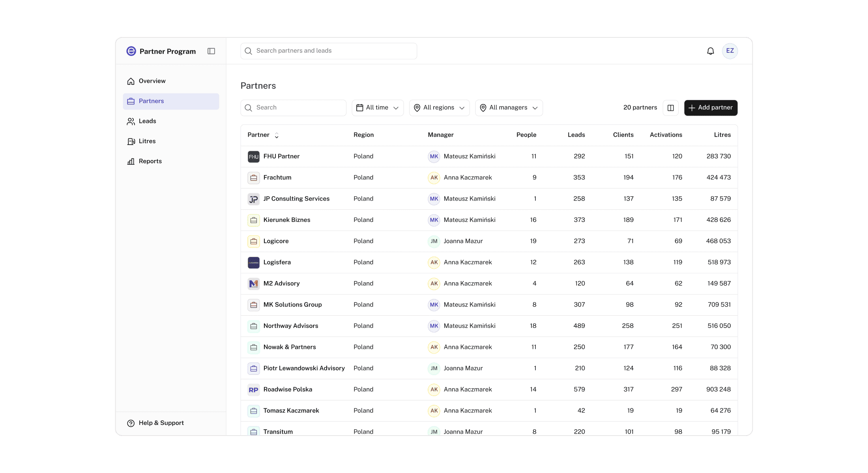Viewport: 868px width, 473px height.
Task: Click the Logisfera logo thumbnail
Action: click(253, 263)
